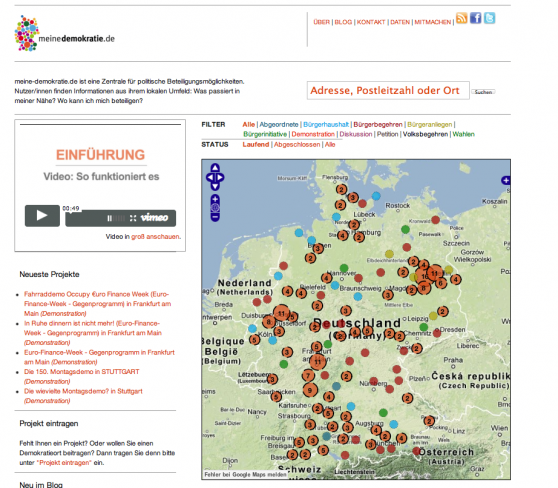Screen dimensions: 558x488
Task: Focus the address or postcode search field
Action: [388, 90]
